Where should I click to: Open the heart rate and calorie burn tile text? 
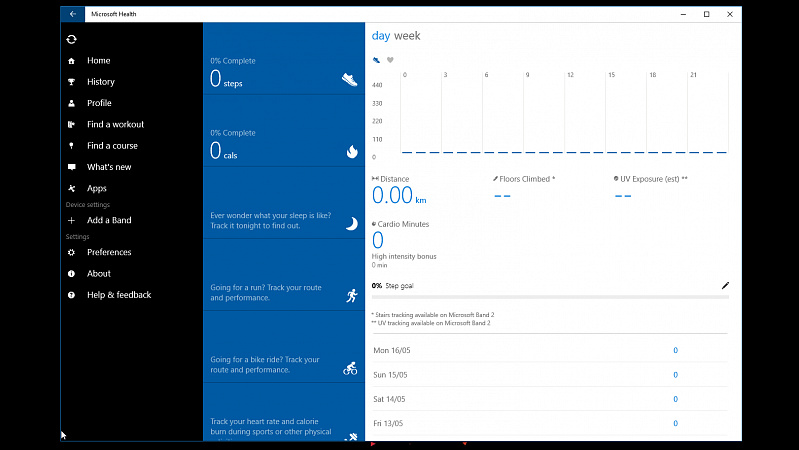point(271,428)
